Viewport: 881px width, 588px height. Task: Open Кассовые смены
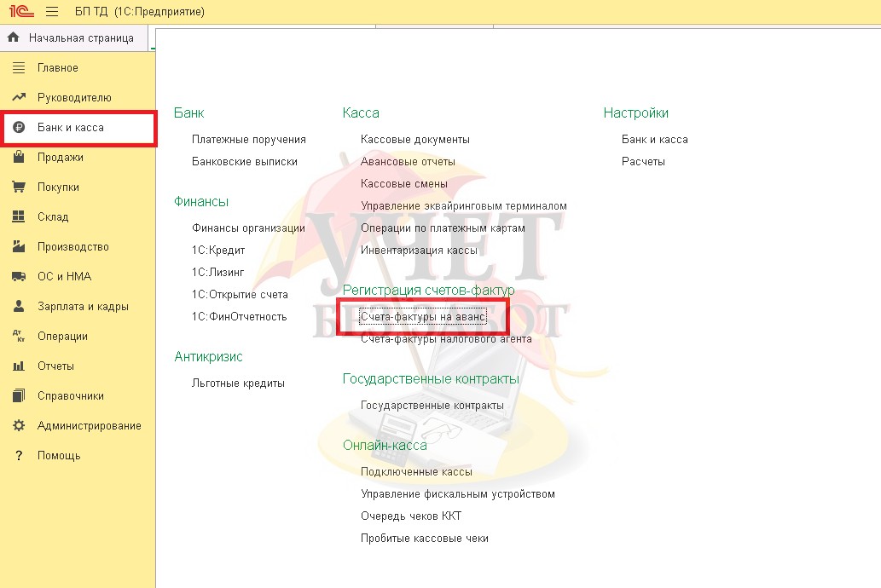point(404,184)
